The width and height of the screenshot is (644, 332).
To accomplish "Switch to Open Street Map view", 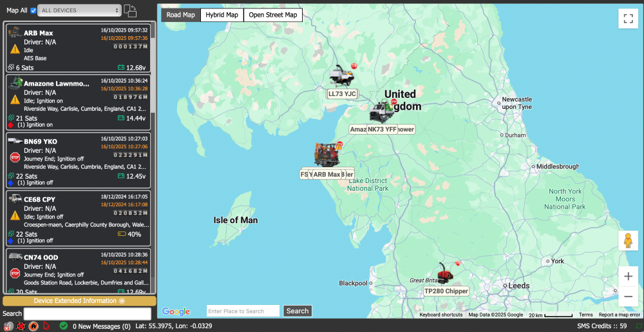I will pyautogui.click(x=273, y=15).
